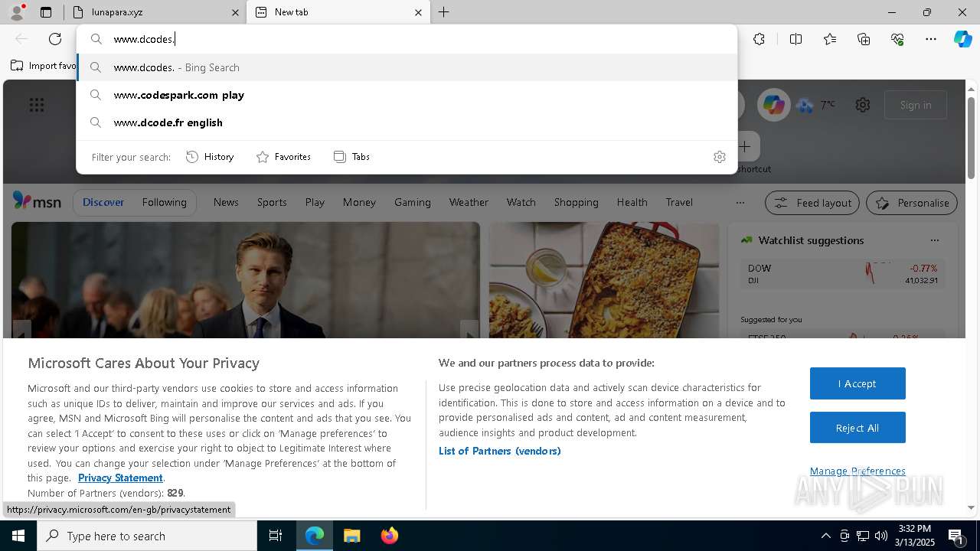Open the Play category

315,202
